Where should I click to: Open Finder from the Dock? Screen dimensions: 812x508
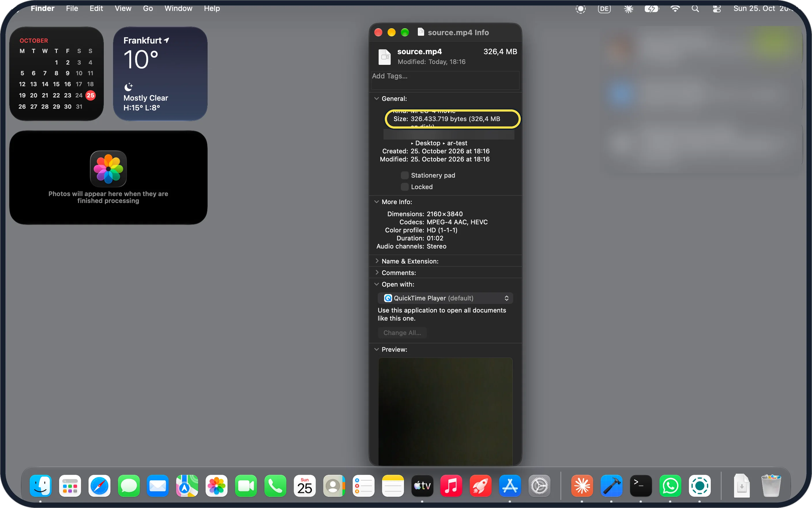(41, 486)
